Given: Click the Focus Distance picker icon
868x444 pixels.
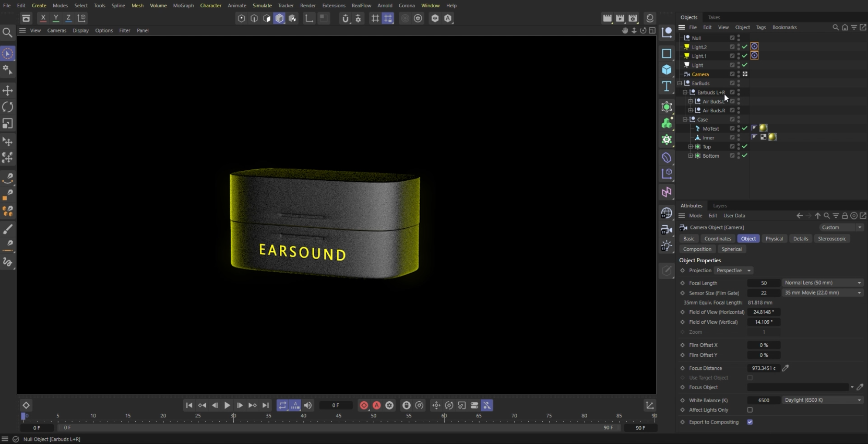Looking at the screenshot, I should [786, 368].
